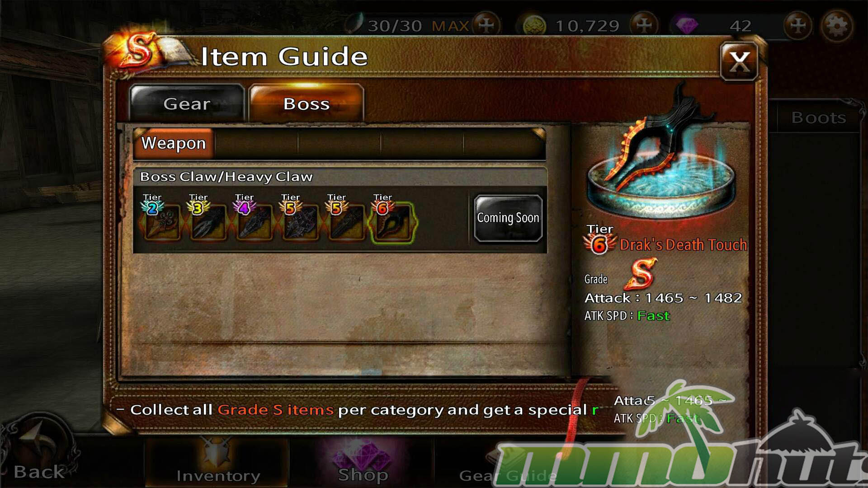Screen dimensions: 868x488
Task: Open settings with the gear icon
Action: 837,26
